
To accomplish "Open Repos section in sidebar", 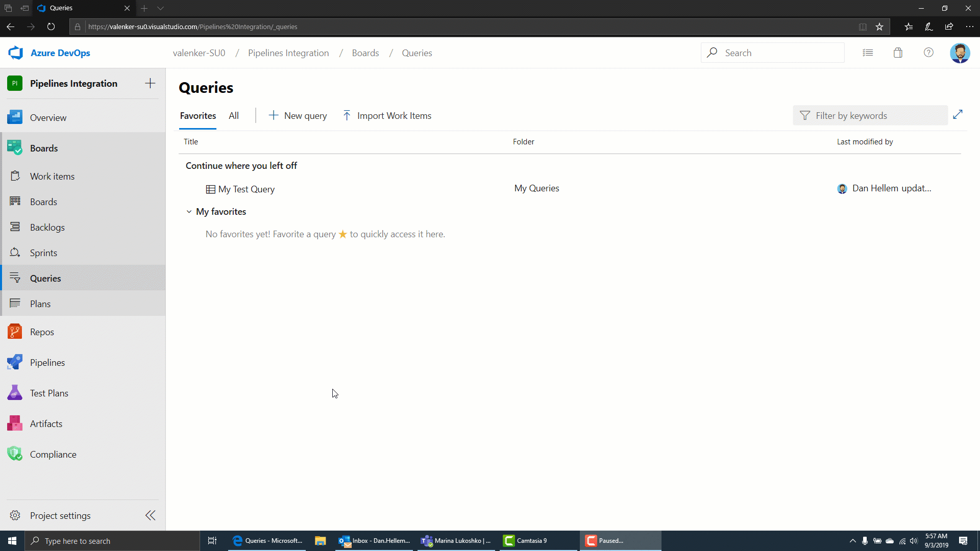I will (42, 332).
